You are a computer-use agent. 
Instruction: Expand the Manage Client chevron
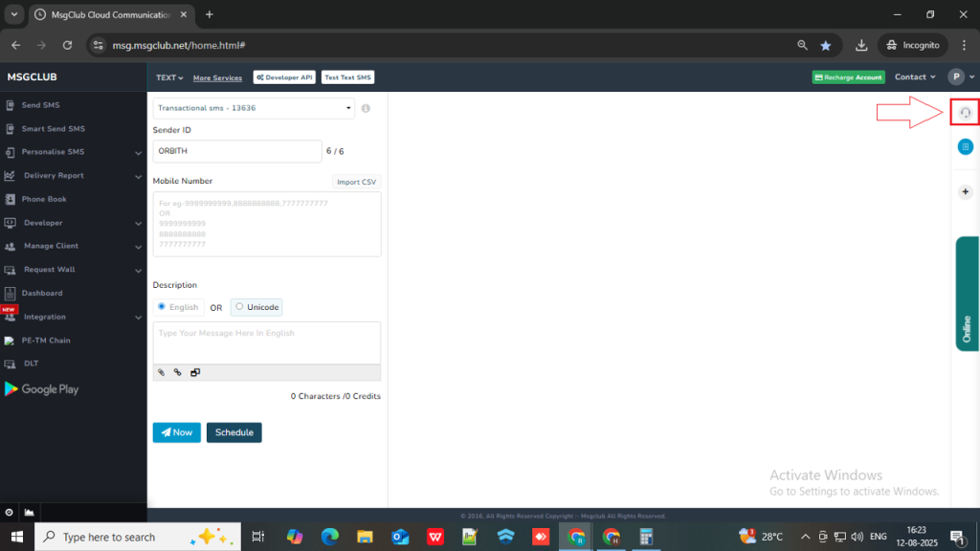point(138,248)
